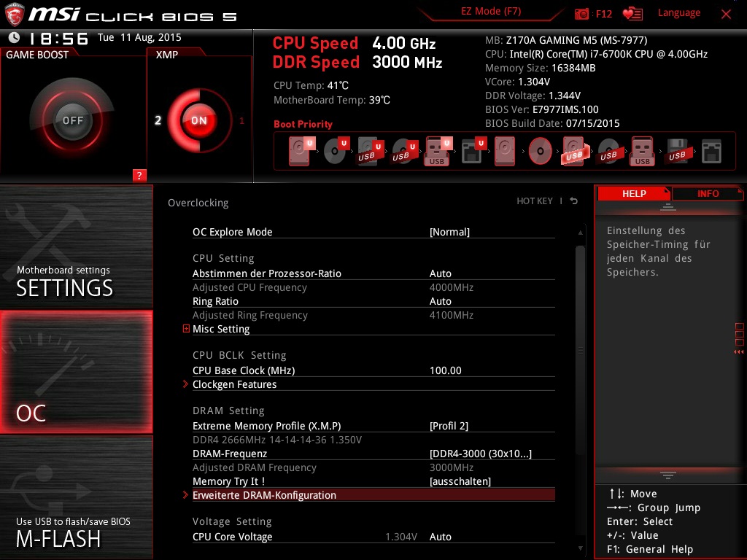Open Erweiterte DRAM-Konfiguration submenu
Image resolution: width=747 pixels, height=560 pixels.
pyautogui.click(x=373, y=495)
